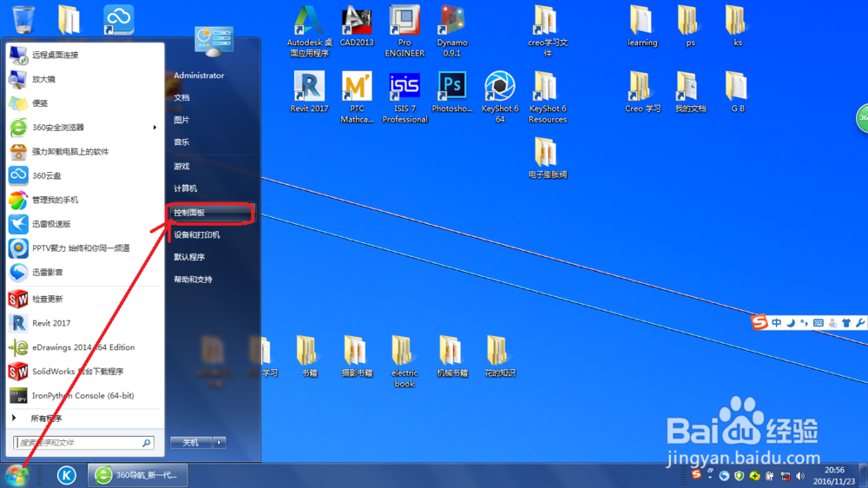Open 我的文档 desktop shortcut

click(690, 92)
